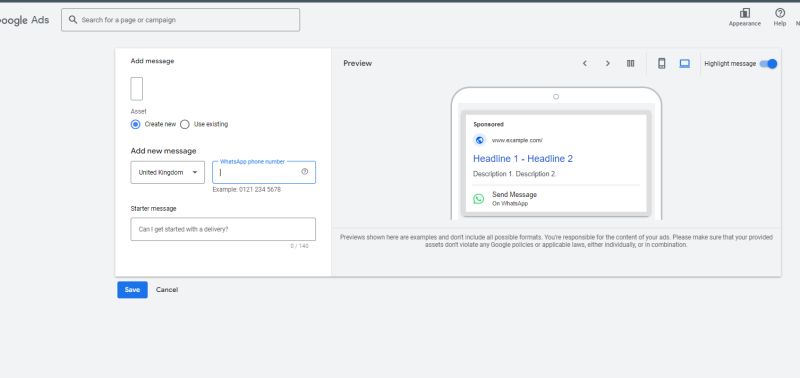Click Add new message heading
Image resolution: width=800 pixels, height=378 pixels.
coord(163,151)
